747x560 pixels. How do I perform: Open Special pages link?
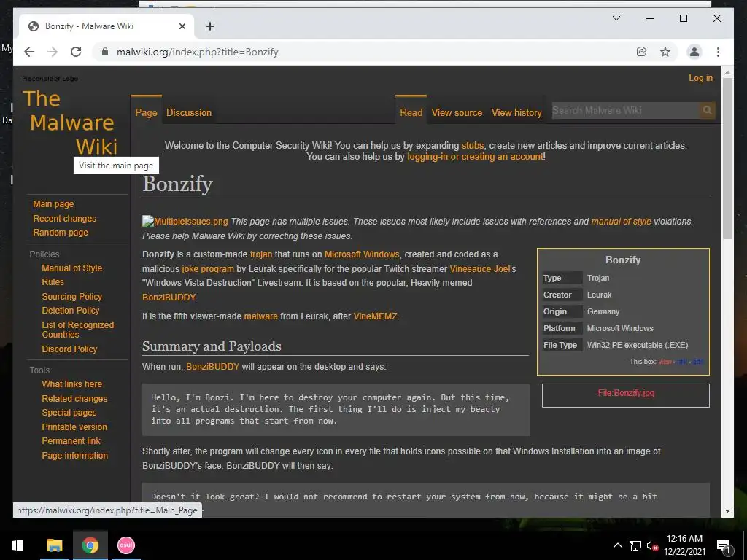(x=69, y=413)
